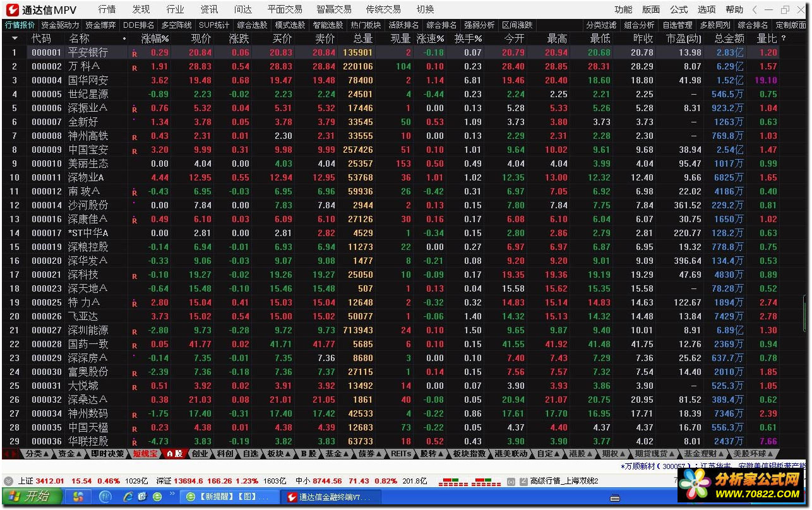Screen dimensions: 812x510
Task: Click the R marker beside 深圳能源
Action: pyautogui.click(x=134, y=331)
